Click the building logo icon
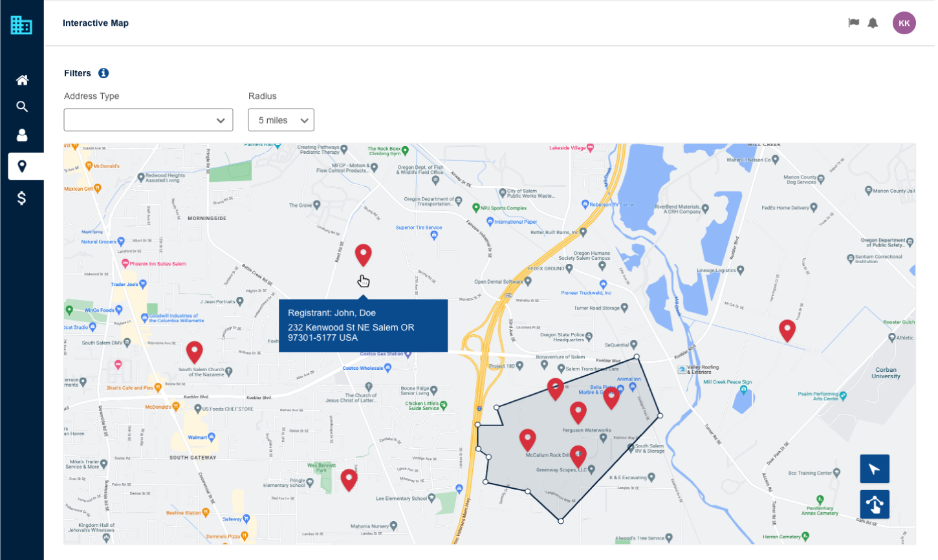The width and height of the screenshot is (938, 560). pyautogui.click(x=21, y=25)
